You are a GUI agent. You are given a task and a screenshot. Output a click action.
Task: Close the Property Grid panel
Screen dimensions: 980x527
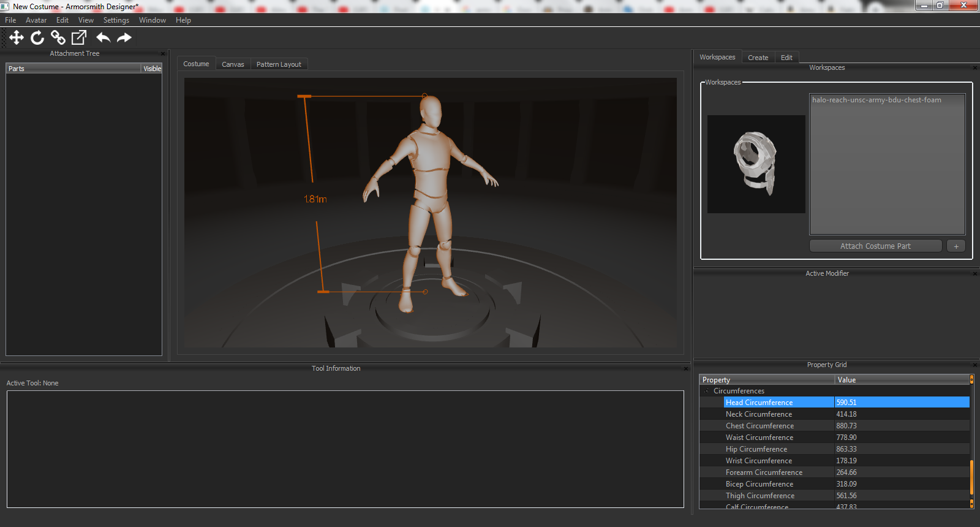[974, 365]
